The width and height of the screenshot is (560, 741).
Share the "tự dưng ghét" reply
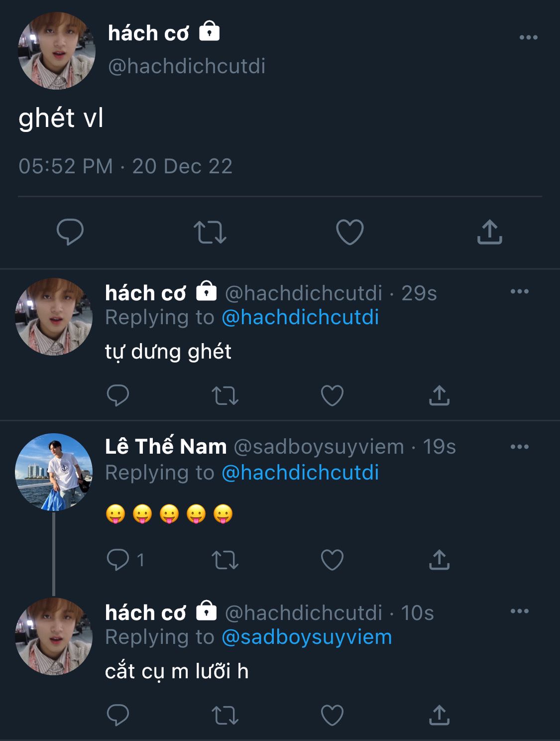pyautogui.click(x=439, y=396)
